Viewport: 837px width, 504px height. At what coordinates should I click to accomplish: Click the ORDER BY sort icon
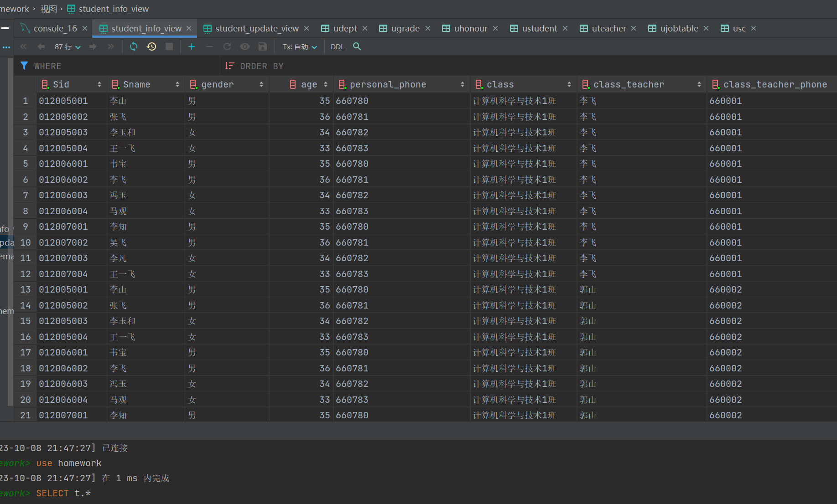click(x=229, y=66)
